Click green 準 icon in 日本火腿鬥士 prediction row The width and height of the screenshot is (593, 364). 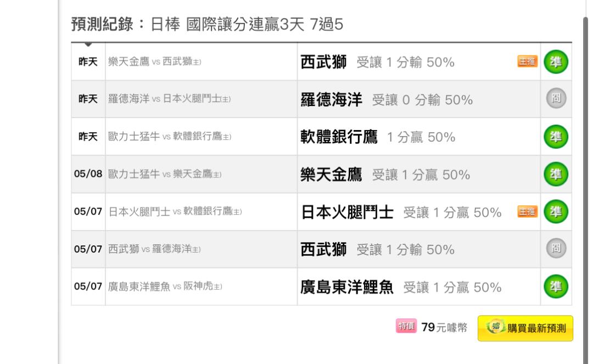(556, 211)
